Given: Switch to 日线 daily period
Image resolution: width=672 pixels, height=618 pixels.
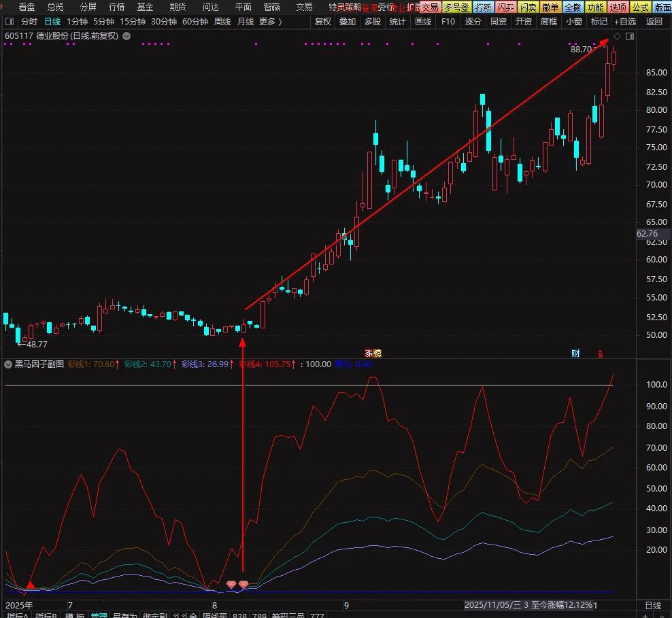Looking at the screenshot, I should tap(52, 22).
